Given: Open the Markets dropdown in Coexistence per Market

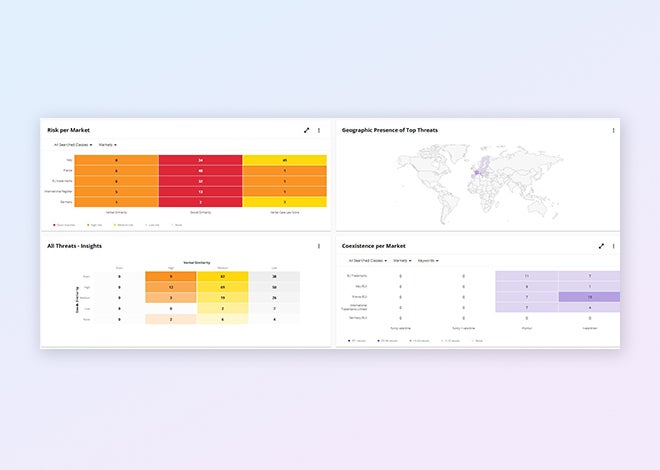Looking at the screenshot, I should pos(403,260).
